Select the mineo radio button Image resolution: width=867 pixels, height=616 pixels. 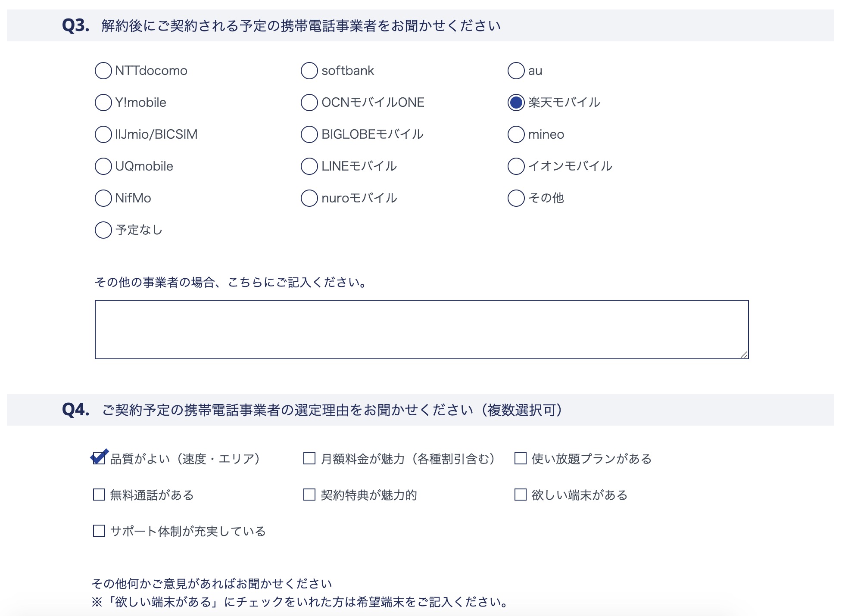coord(516,134)
